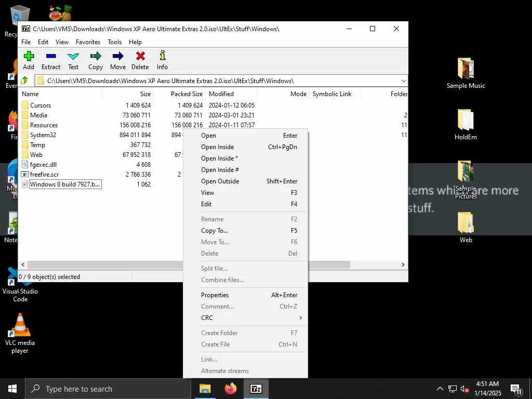Viewport: 532px width, 399px height.
Task: Choose Properties in context menu
Action: [x=245, y=295]
